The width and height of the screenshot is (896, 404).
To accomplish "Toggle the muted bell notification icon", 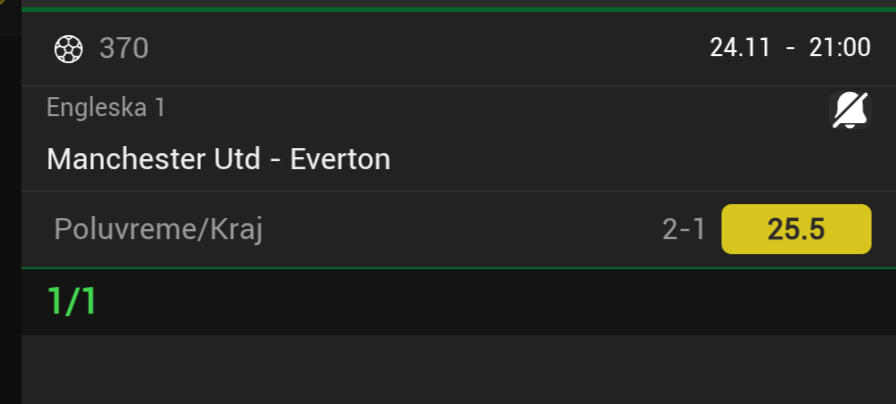I will [x=850, y=110].
